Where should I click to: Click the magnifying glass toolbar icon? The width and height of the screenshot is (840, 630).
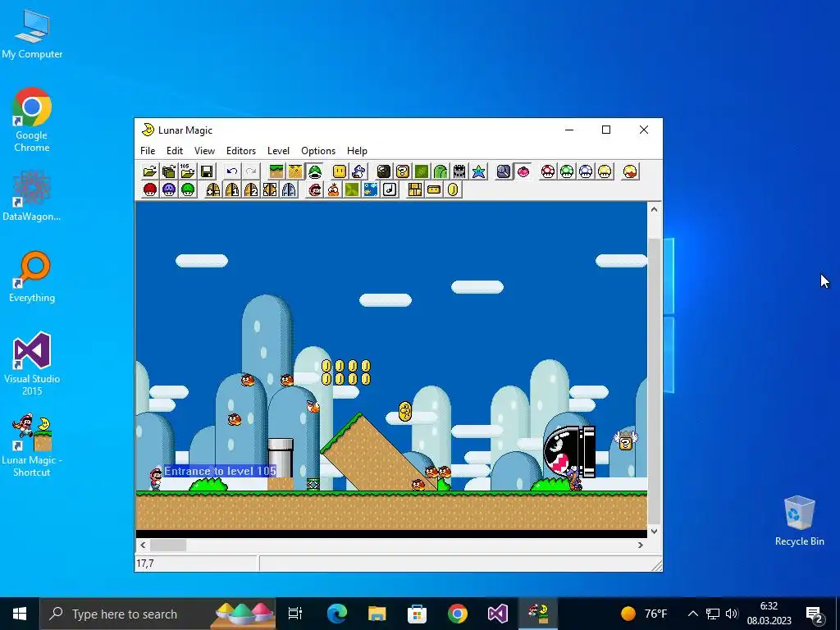(504, 171)
